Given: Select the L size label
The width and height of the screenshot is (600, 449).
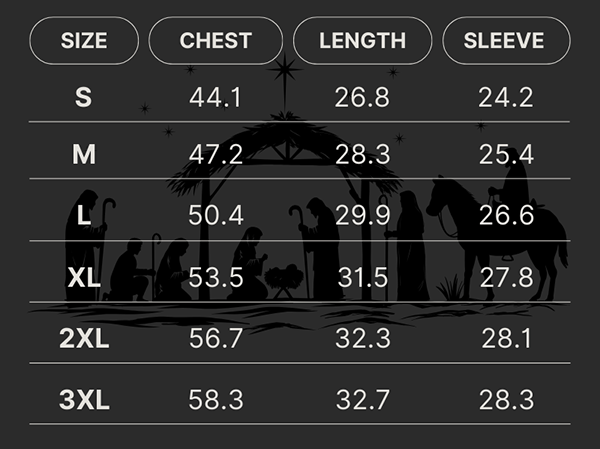Looking at the screenshot, I should coord(84,215).
